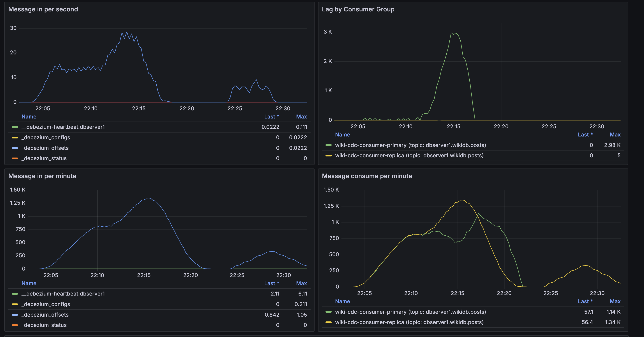The image size is (644, 337).
Task: Click yellow swatch of _debezium_configs in per second legend
Action: pyautogui.click(x=15, y=138)
